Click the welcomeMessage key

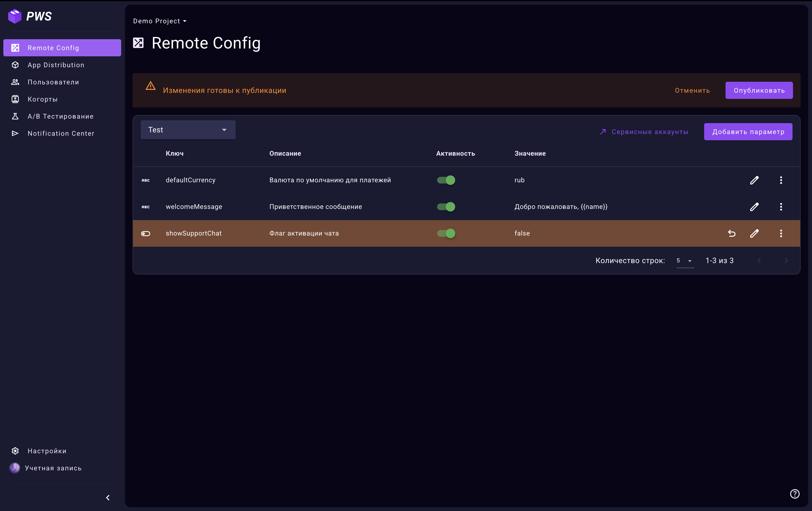(x=194, y=207)
